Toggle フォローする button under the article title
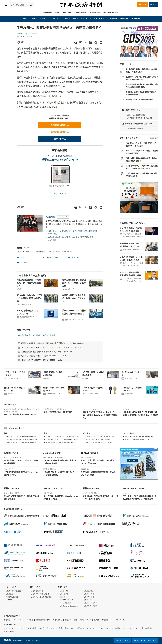The width and height of the screenshot is (162, 644). coord(31,33)
